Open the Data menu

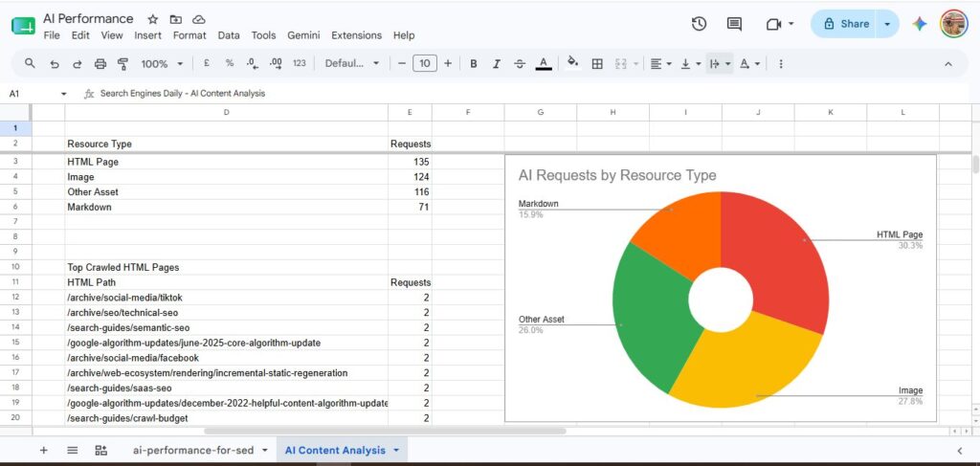229,35
